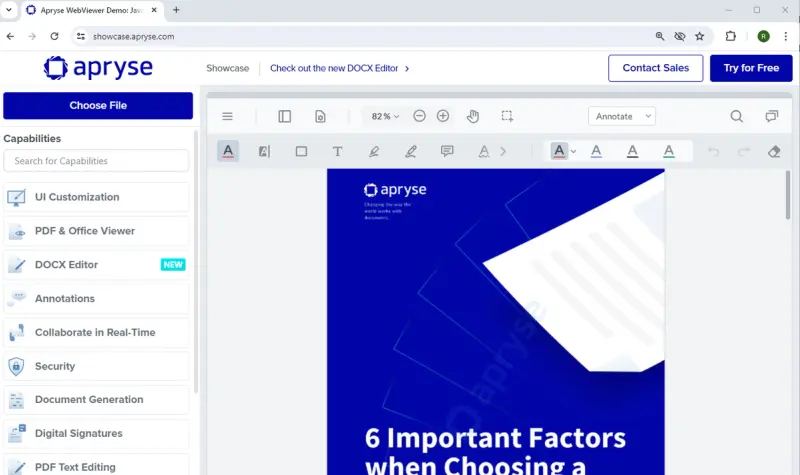Click the capabilities list scrollbar
This screenshot has width=800, height=475.
click(196, 261)
